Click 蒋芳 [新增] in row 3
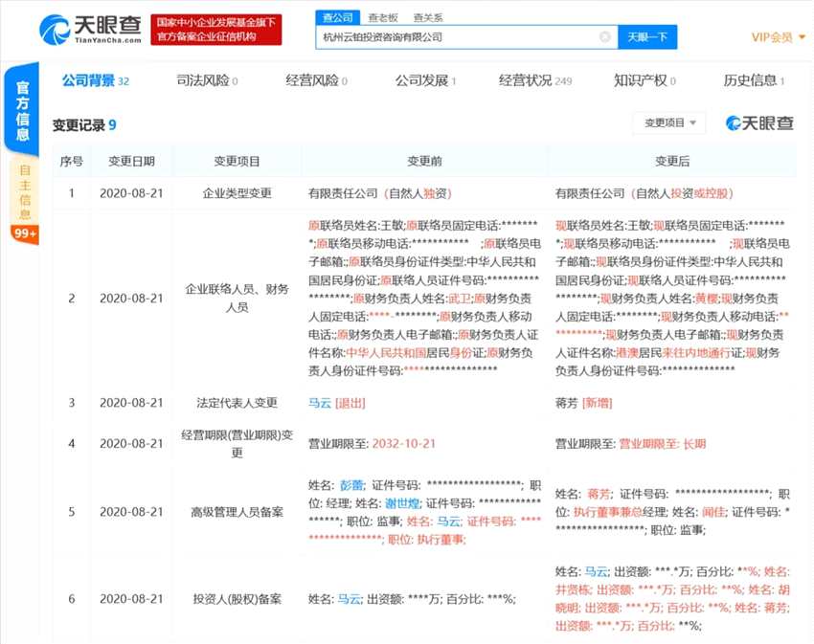 pyautogui.click(x=583, y=403)
